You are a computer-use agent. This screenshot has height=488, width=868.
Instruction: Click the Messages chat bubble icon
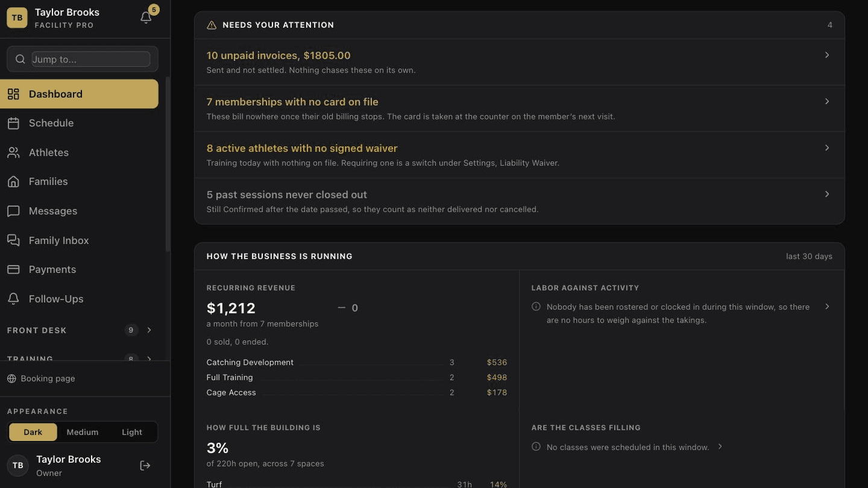click(x=13, y=211)
